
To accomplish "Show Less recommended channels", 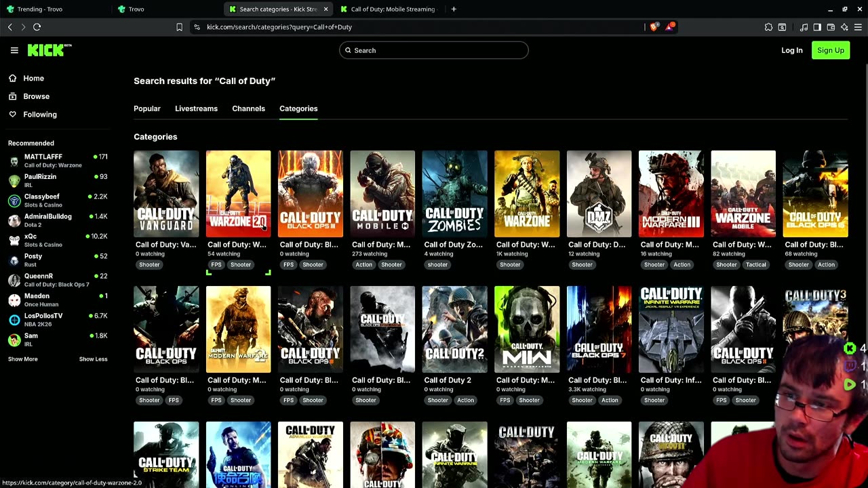I will point(93,359).
